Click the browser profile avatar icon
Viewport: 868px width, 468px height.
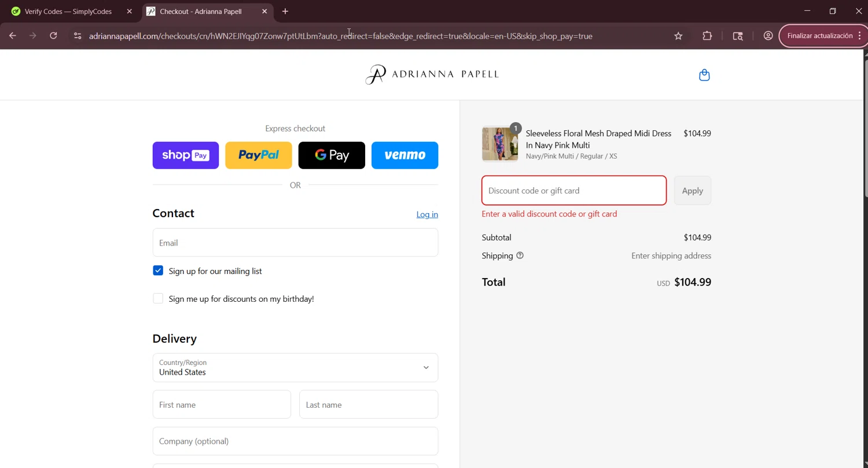click(x=768, y=36)
